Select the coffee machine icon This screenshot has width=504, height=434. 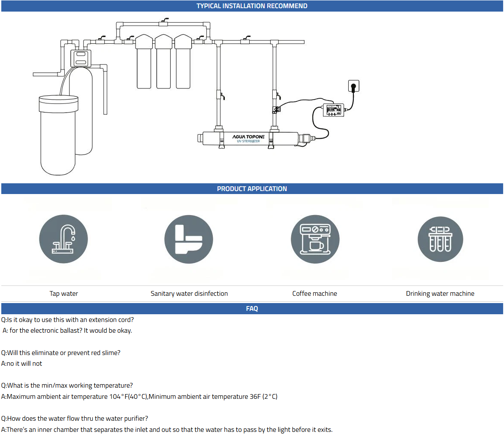click(315, 240)
